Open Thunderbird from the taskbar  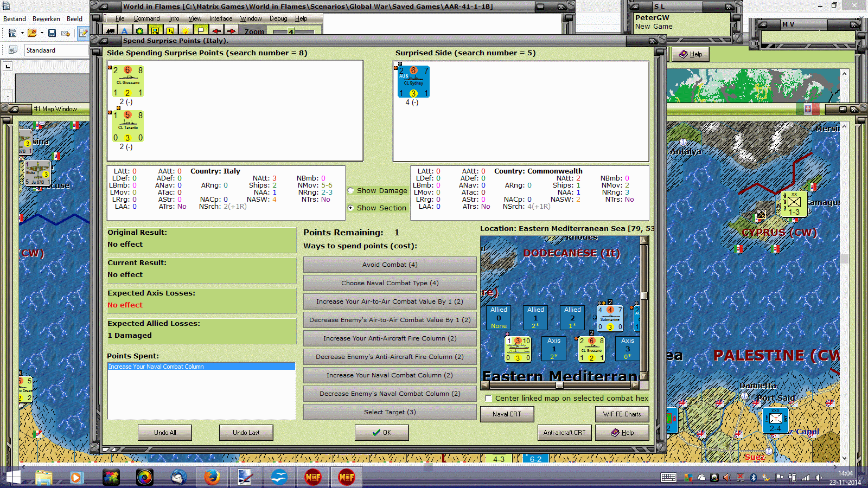(x=178, y=477)
